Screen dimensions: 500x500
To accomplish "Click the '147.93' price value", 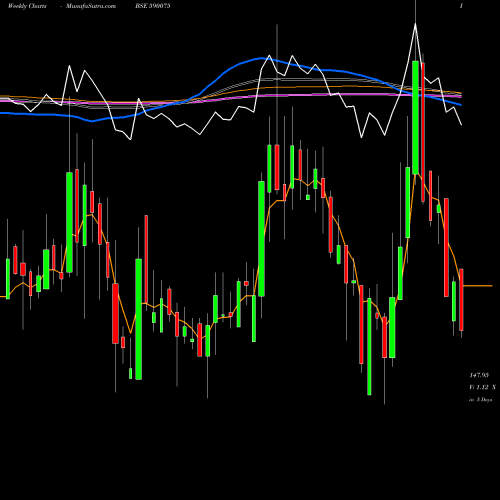I will (x=479, y=375).
